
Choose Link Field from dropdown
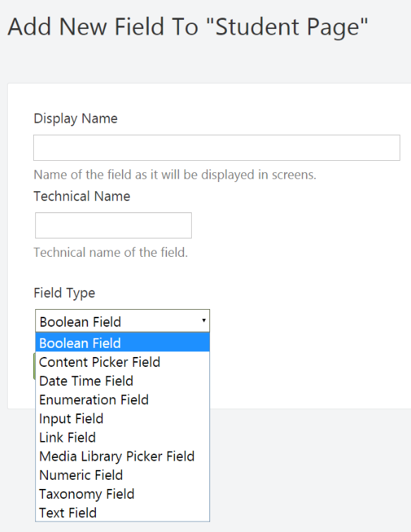[x=123, y=437]
